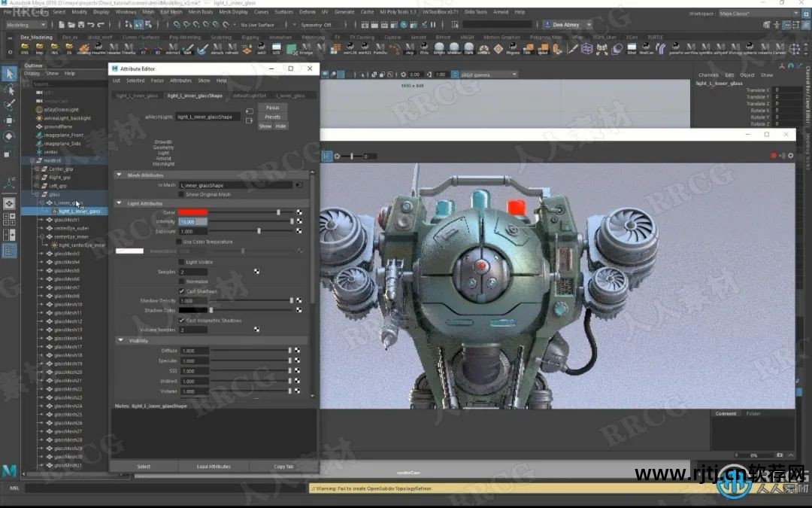Toggle the Light Visible checkbox
Image resolution: width=812 pixels, height=508 pixels.
click(180, 262)
